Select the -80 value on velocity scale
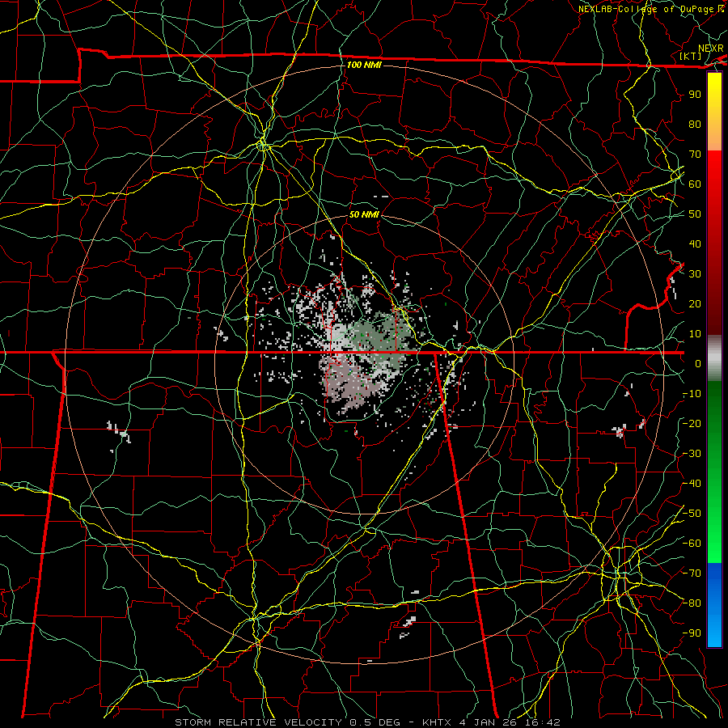The image size is (728, 728). (x=692, y=603)
